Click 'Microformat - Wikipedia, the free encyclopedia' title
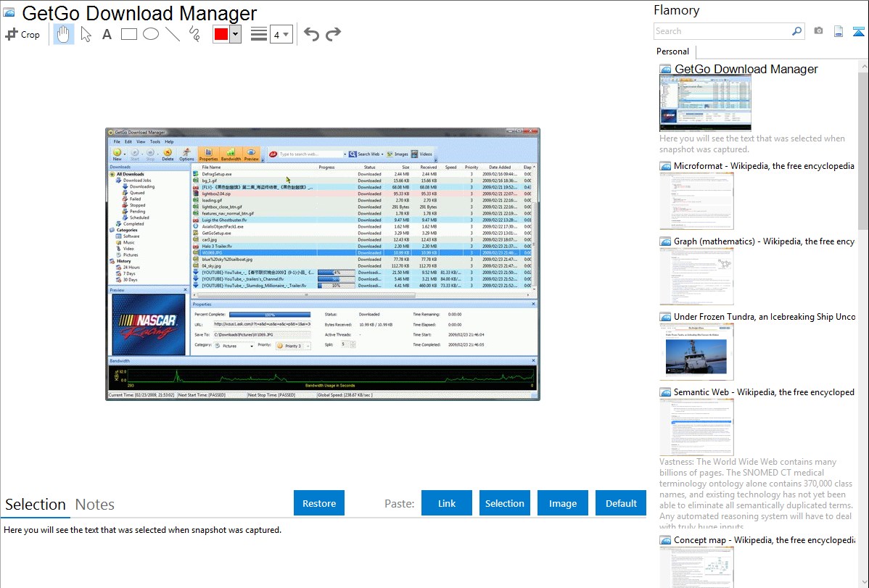Image resolution: width=869 pixels, height=588 pixels. 764,166
